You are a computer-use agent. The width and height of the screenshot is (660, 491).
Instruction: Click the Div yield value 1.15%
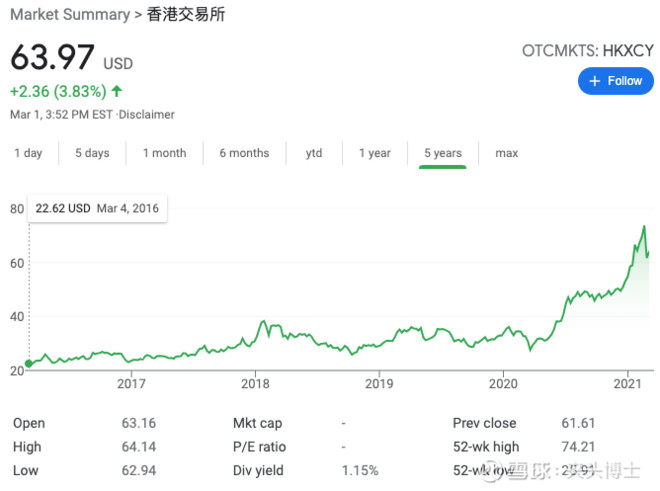point(360,470)
